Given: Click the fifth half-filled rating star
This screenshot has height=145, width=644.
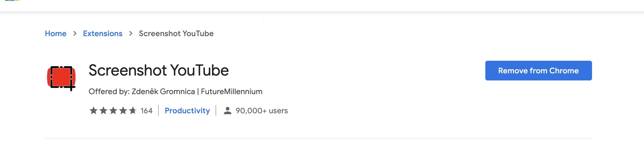Looking at the screenshot, I should point(133,111).
